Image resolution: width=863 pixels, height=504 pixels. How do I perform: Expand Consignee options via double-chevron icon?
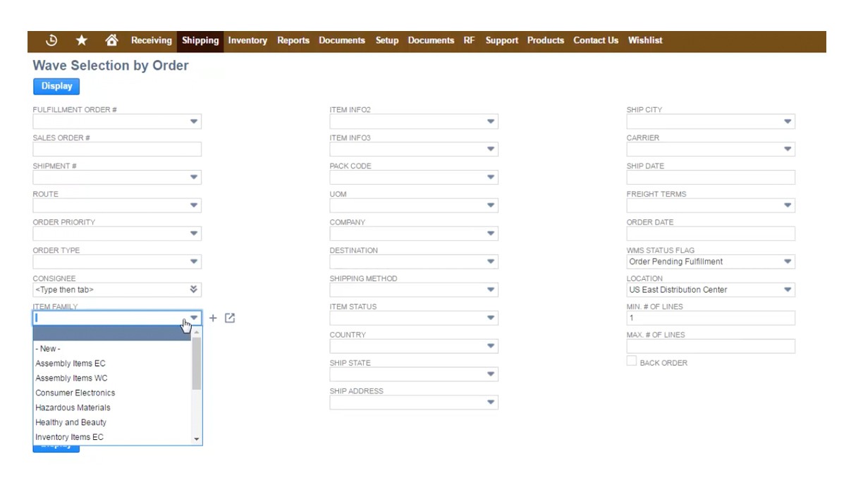click(x=193, y=289)
